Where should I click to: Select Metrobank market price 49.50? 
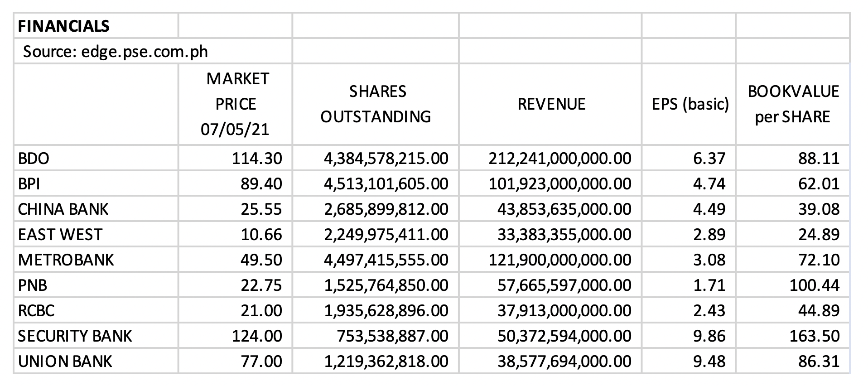pyautogui.click(x=236, y=260)
